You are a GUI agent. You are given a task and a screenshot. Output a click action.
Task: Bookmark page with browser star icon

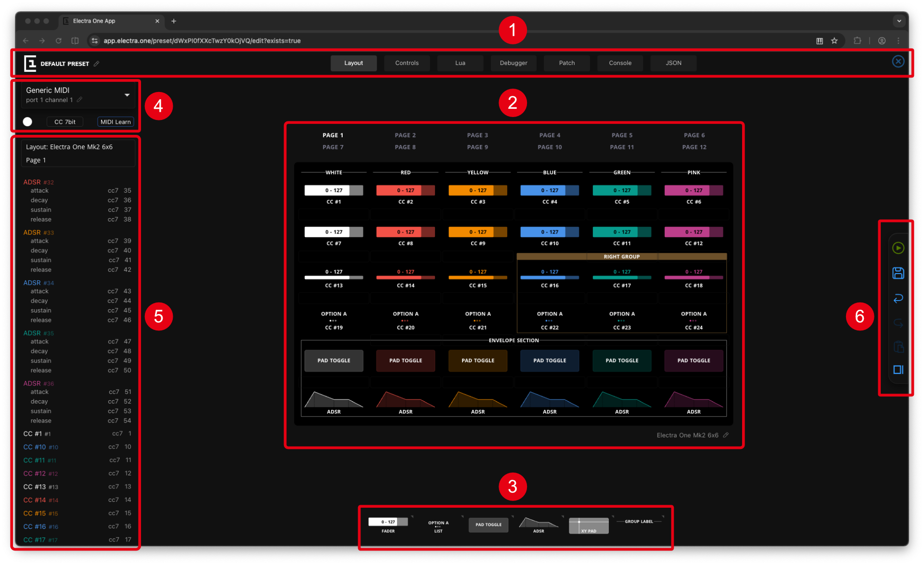834,41
